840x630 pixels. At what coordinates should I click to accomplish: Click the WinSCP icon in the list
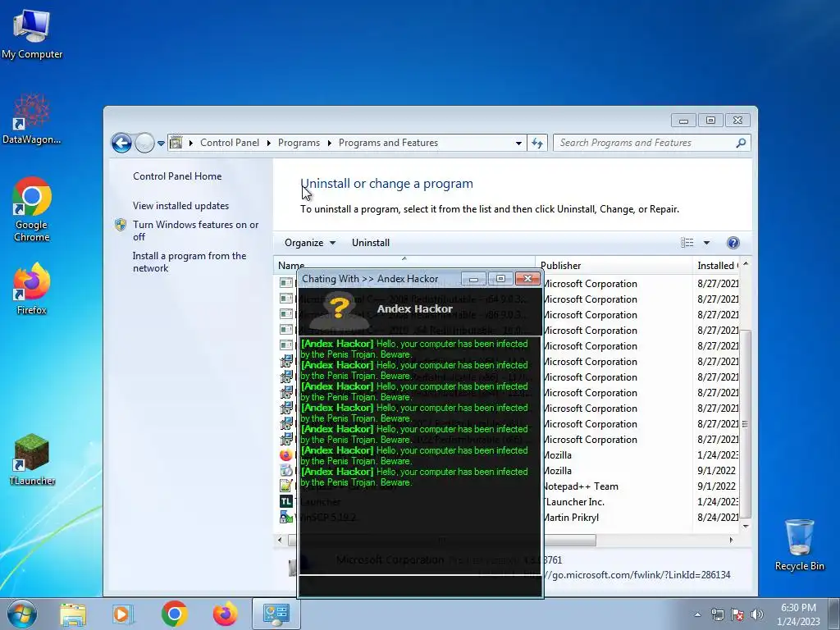[286, 517]
